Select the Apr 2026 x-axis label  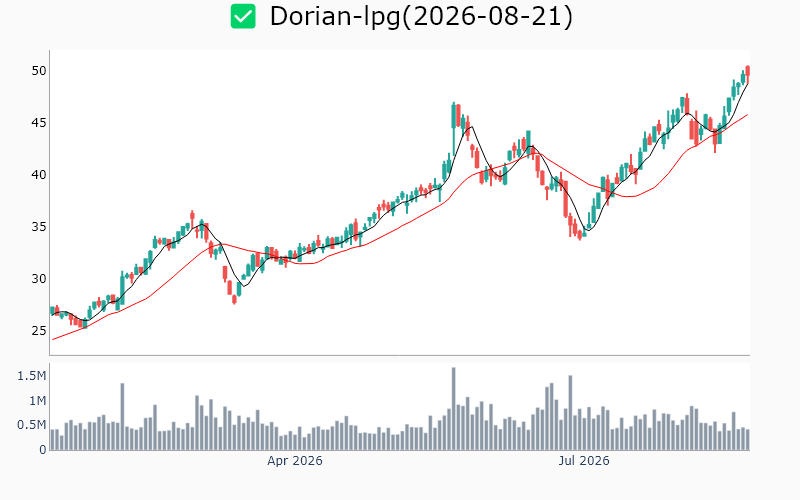coord(295,461)
